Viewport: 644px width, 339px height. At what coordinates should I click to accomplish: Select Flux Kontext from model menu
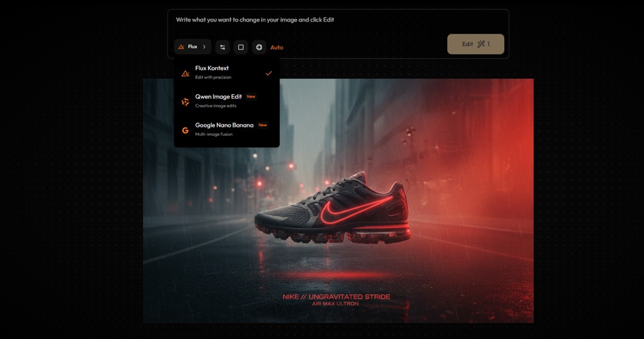click(x=227, y=73)
